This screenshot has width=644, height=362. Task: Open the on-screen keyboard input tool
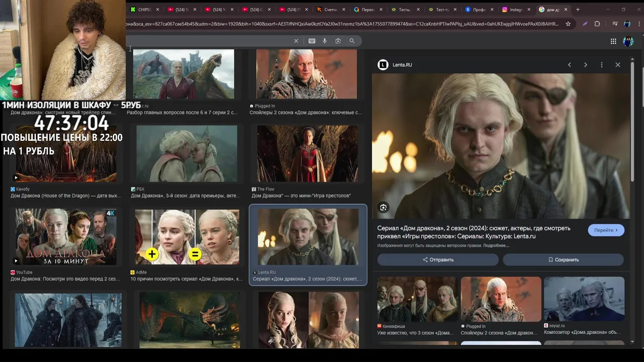point(312,41)
